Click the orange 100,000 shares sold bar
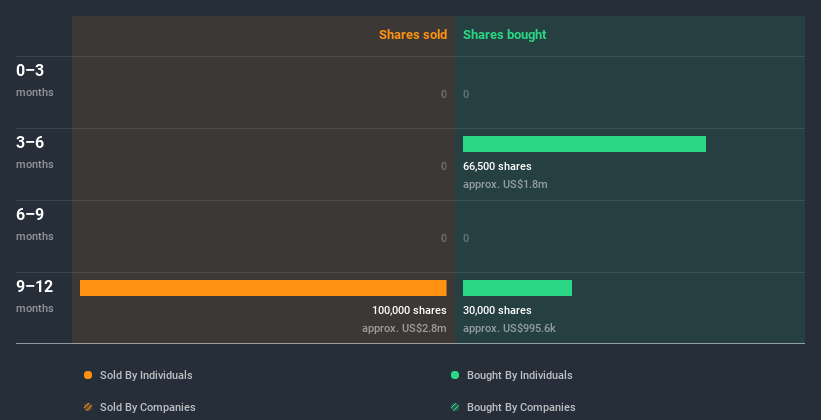 point(263,288)
